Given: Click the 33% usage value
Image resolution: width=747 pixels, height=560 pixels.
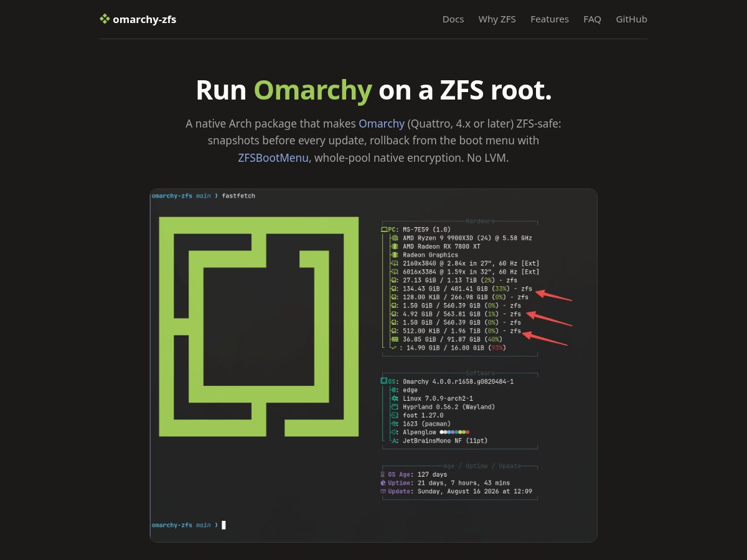Looking at the screenshot, I should 500,289.
